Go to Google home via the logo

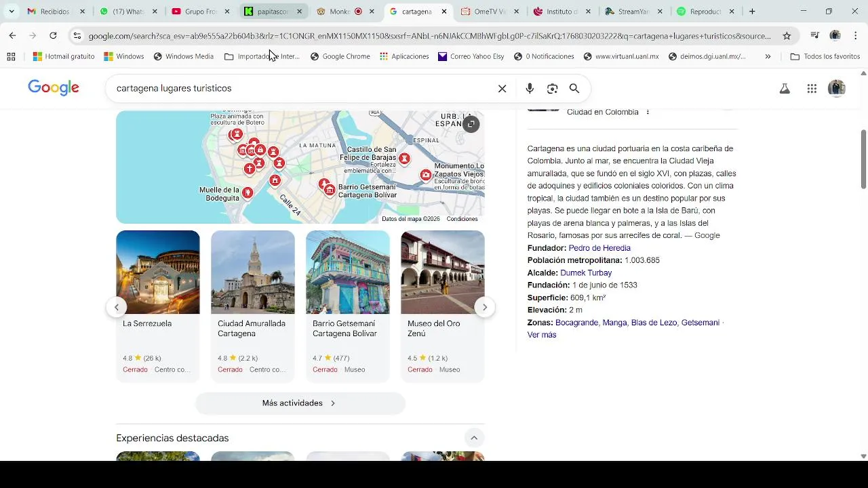tap(54, 88)
